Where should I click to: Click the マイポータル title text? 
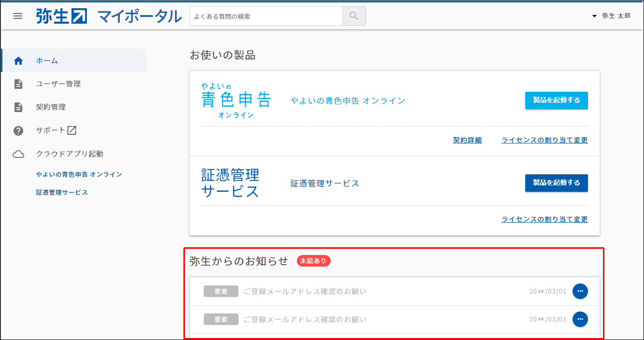click(140, 16)
